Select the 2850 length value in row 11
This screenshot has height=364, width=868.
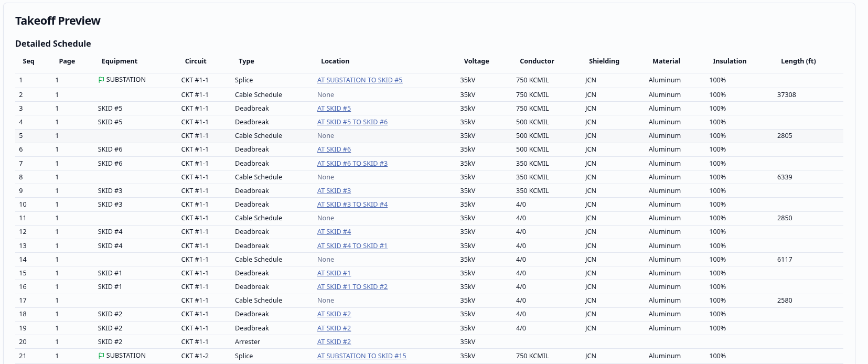tap(785, 218)
